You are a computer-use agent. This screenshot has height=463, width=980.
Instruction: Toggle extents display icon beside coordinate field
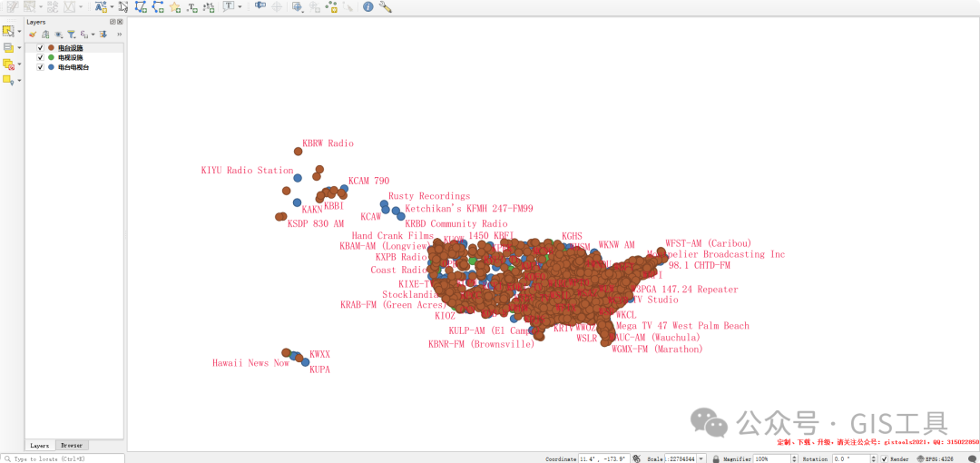(636, 458)
